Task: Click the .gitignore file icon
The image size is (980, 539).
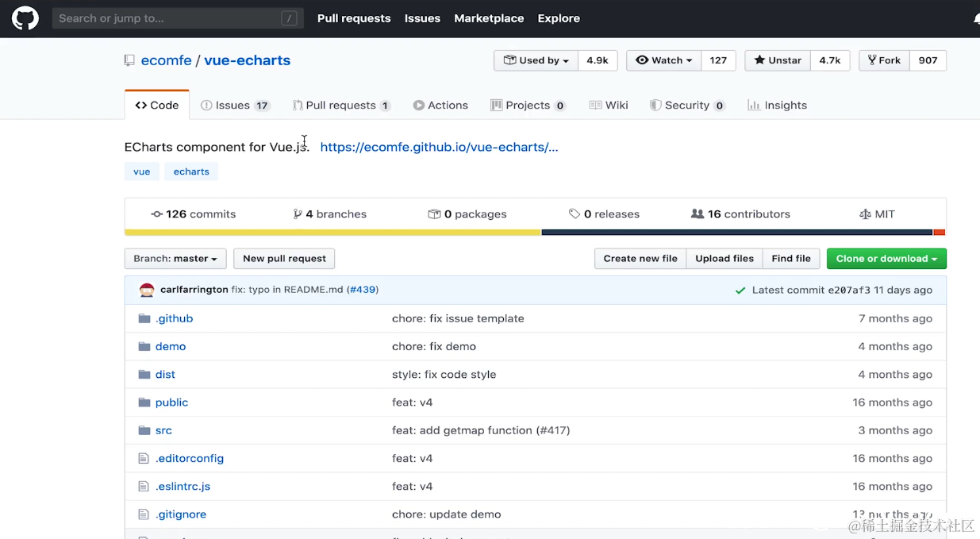Action: [x=144, y=514]
